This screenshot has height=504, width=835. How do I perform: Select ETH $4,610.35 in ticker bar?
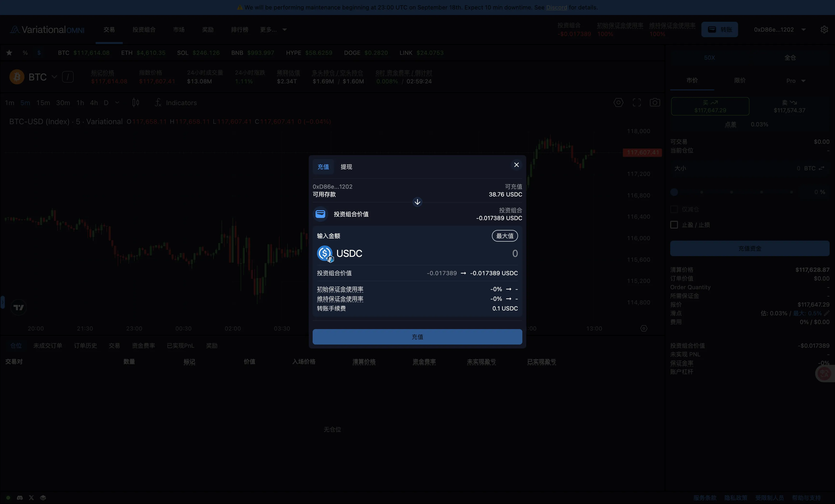[x=143, y=53]
